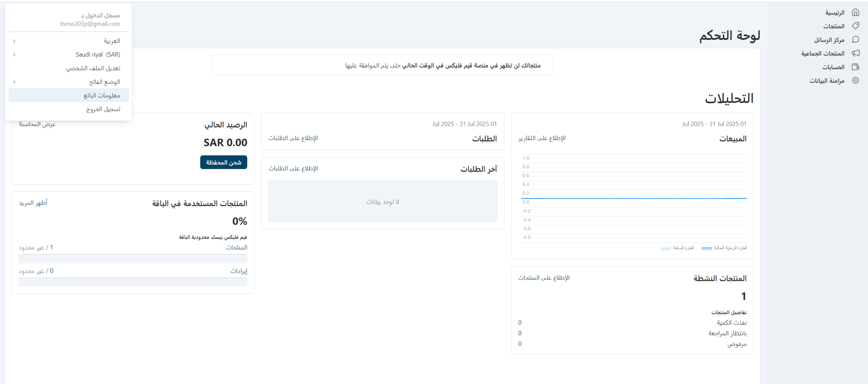Open تعديل الملف الشخصي profile edit
The image size is (868, 384).
pos(93,68)
